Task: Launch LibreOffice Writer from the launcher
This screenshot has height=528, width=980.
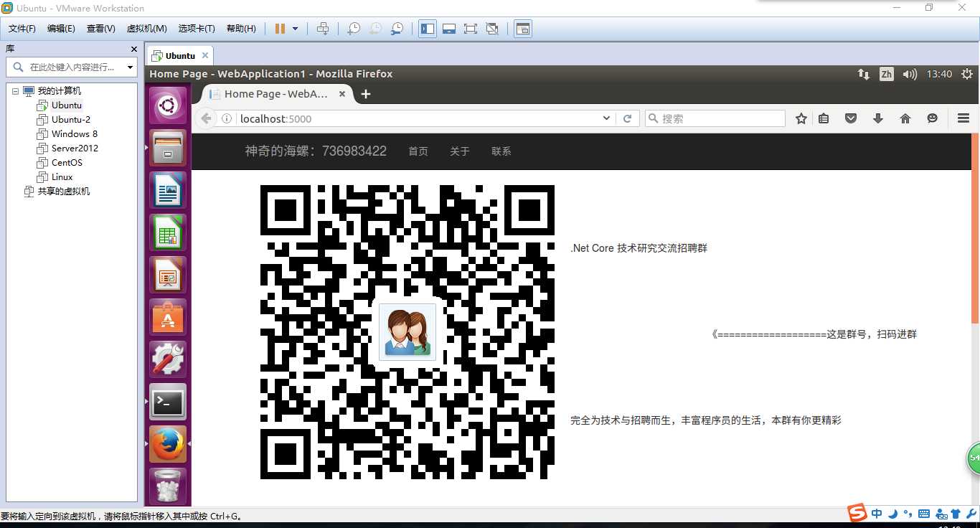Action: click(x=168, y=190)
